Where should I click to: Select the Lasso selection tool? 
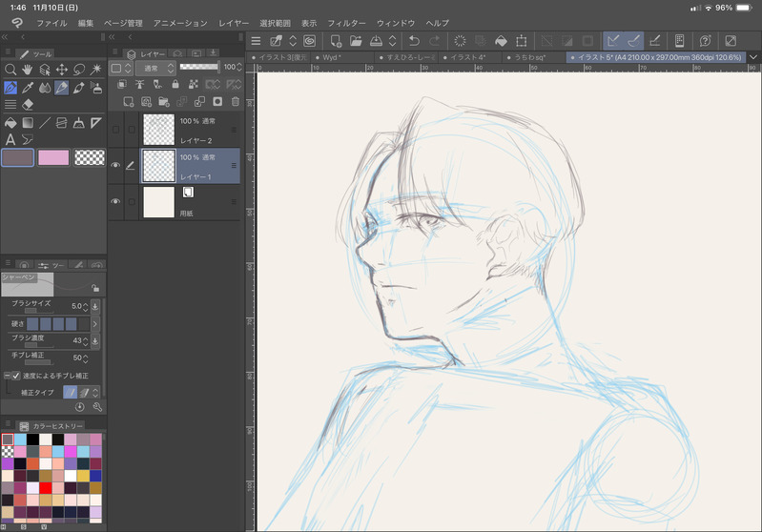79,70
